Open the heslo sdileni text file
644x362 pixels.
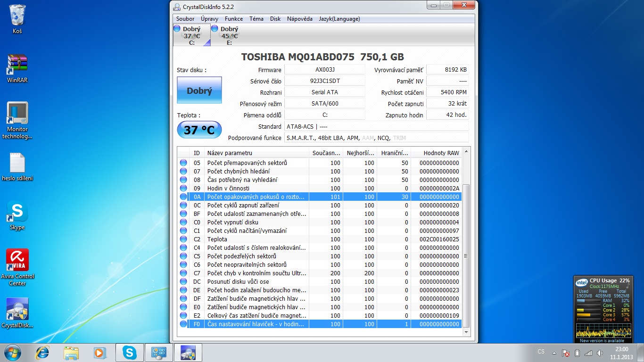pos(17,167)
